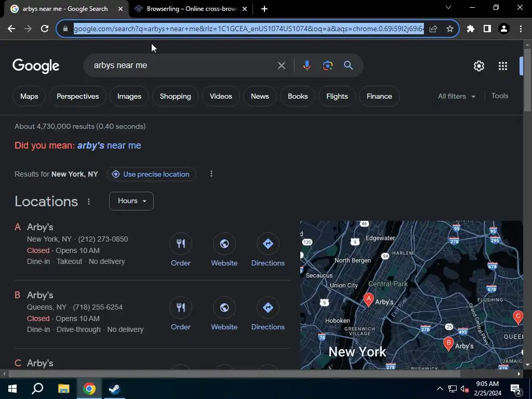The image size is (532, 399).
Task: Close the Browserling tab
Action: pos(245,9)
